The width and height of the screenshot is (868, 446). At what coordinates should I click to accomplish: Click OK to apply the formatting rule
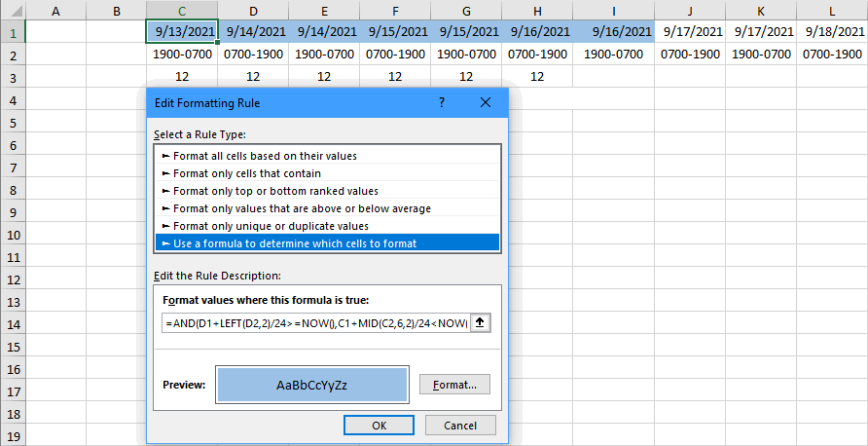pyautogui.click(x=379, y=426)
